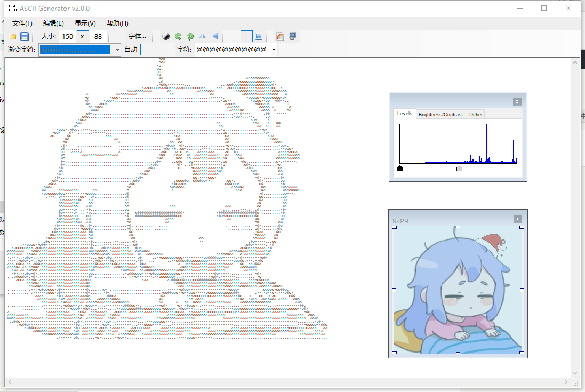The width and height of the screenshot is (585, 392).
Task: Switch to image display mode icon
Action: coord(259,37)
